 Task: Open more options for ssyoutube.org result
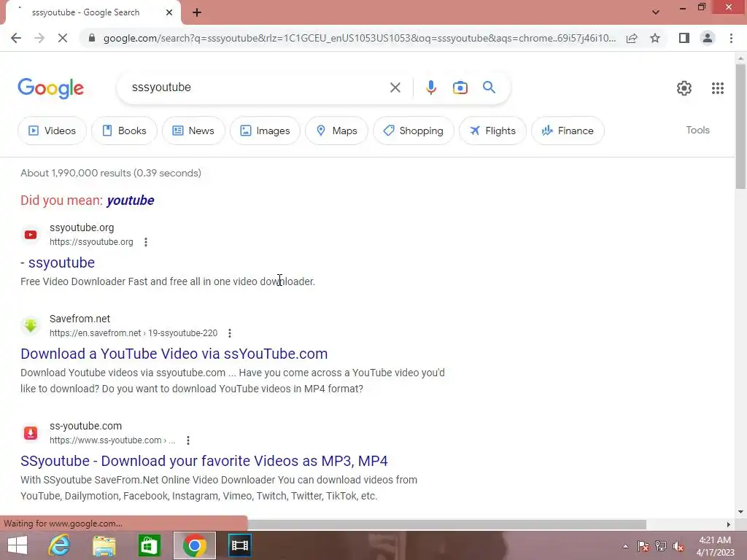[146, 242]
